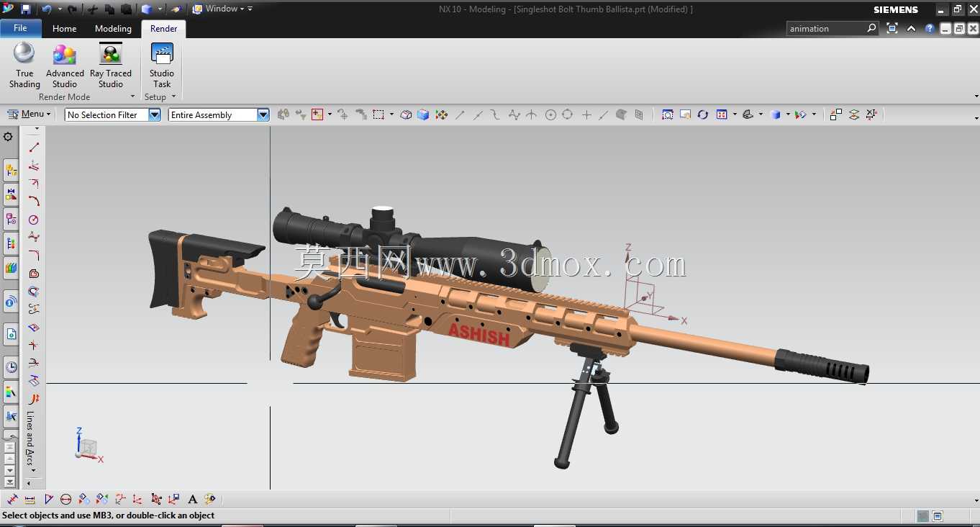Click the Allow Selection of Hidden Wireframe cube icon

coord(406,114)
